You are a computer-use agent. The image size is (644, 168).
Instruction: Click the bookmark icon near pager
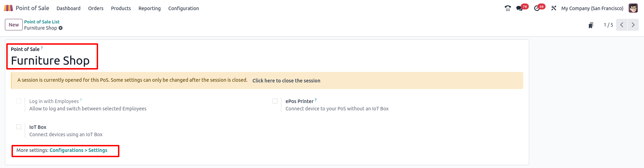591,25
